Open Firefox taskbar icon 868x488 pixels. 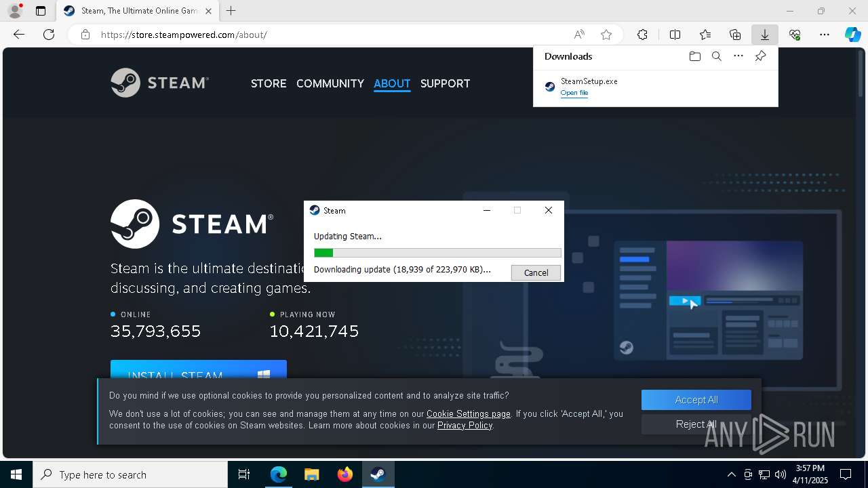click(345, 474)
